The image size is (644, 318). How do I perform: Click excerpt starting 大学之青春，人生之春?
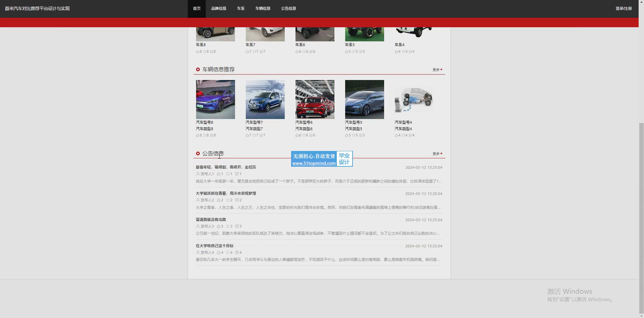318,207
